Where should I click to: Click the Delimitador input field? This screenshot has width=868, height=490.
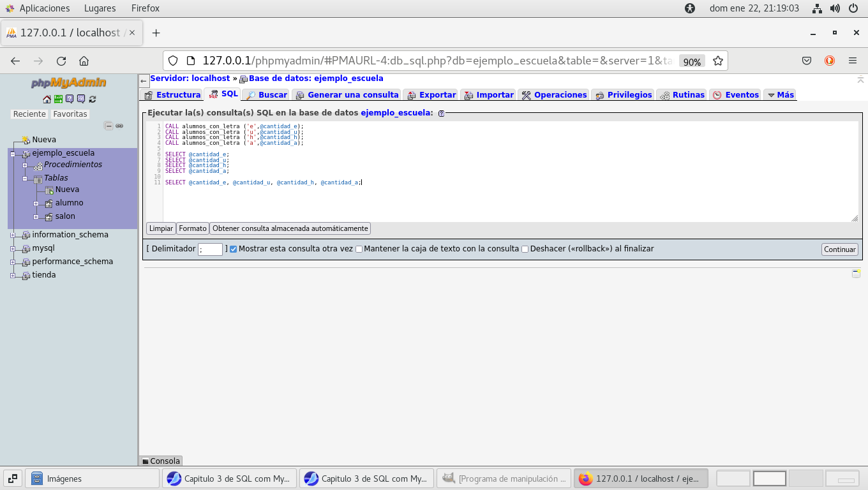210,249
